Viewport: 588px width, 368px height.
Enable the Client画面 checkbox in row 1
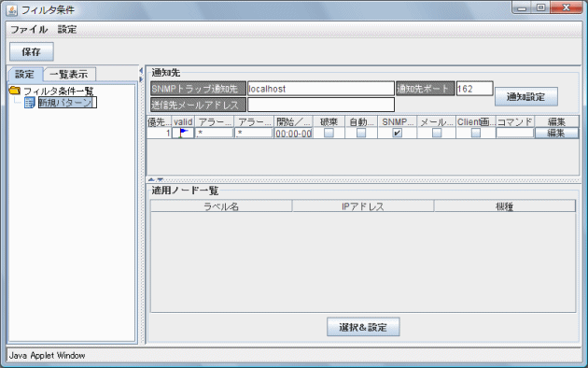(476, 133)
